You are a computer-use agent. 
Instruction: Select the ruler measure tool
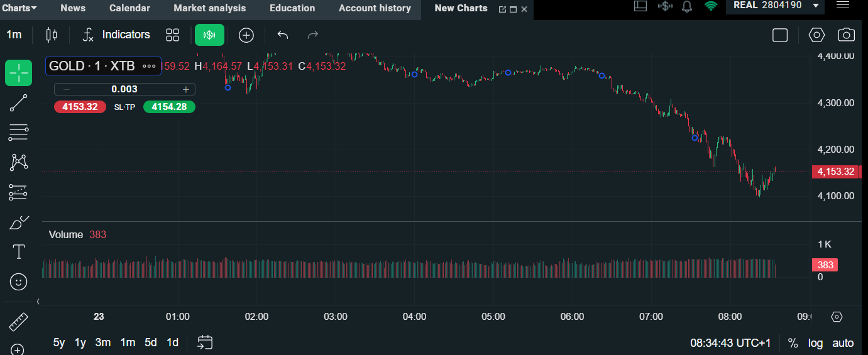19,323
